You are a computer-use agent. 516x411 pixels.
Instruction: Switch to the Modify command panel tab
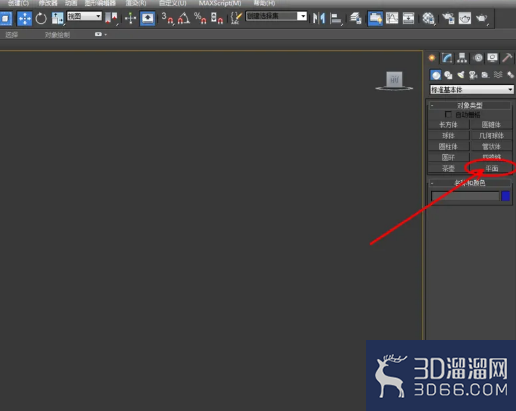447,58
